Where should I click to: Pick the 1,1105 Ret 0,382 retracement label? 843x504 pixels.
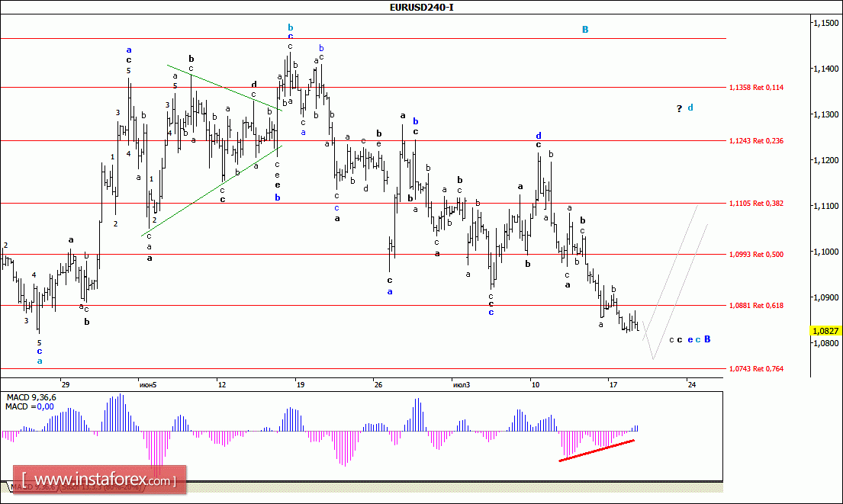click(756, 204)
